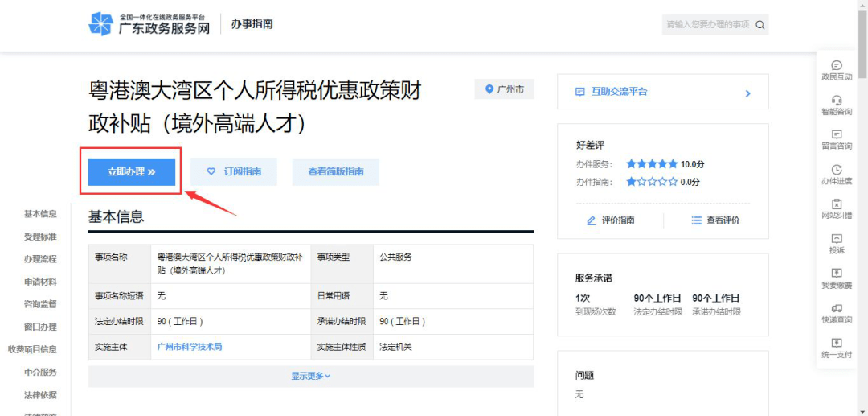Jump to 受理标准 section

tap(40, 237)
